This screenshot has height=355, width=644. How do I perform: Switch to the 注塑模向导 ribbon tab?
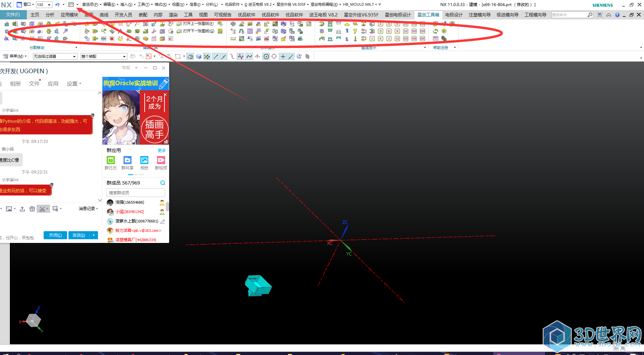pyautogui.click(x=480, y=15)
